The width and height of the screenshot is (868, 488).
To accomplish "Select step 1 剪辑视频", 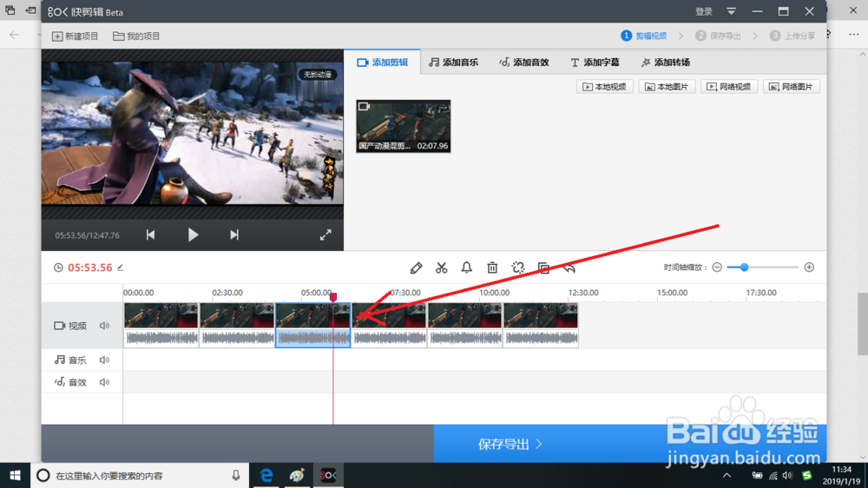I will tap(644, 36).
